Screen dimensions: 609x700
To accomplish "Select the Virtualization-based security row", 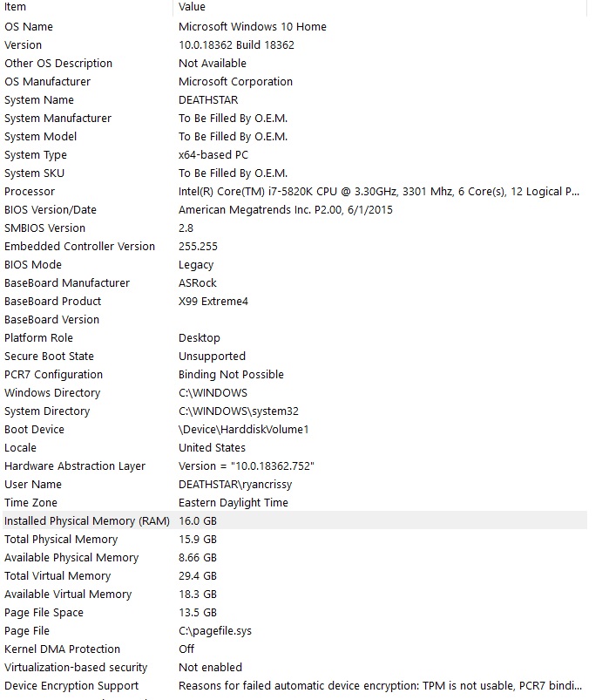I will coord(294,668).
